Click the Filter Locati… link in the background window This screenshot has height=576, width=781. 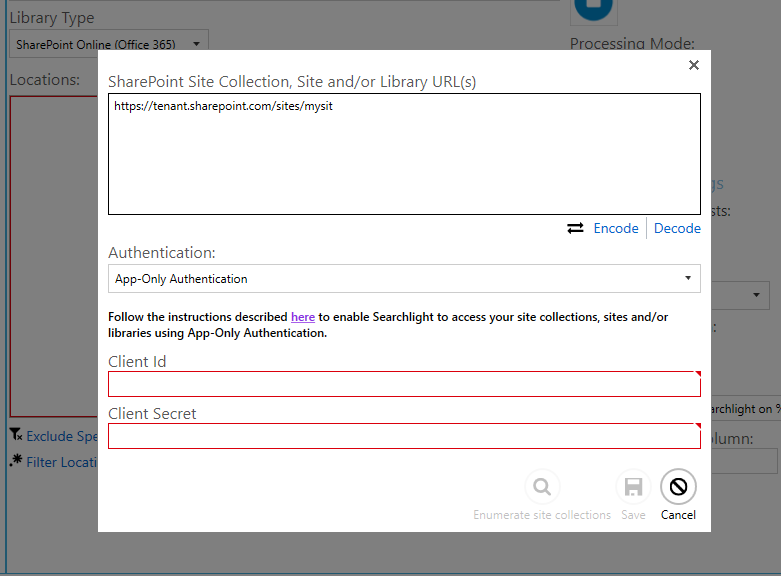62,462
